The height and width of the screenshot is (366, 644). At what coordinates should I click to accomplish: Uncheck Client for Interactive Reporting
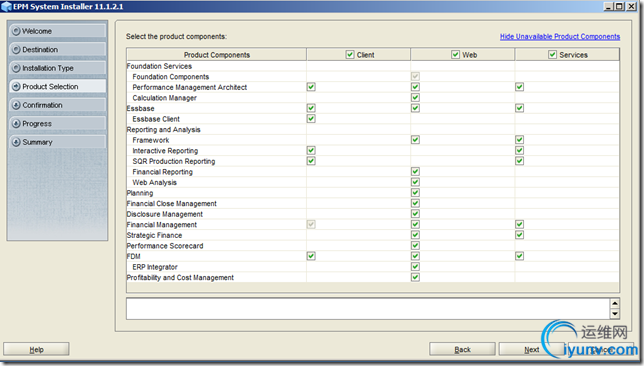tap(311, 150)
